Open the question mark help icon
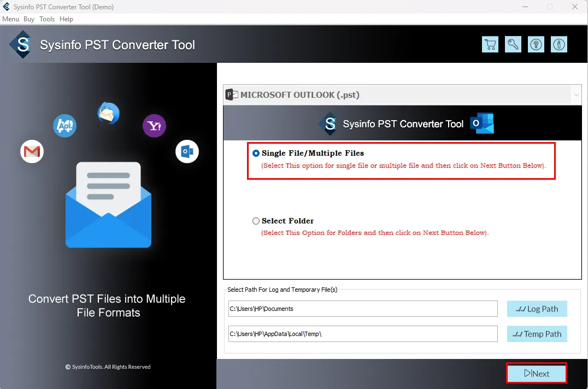 pos(536,45)
